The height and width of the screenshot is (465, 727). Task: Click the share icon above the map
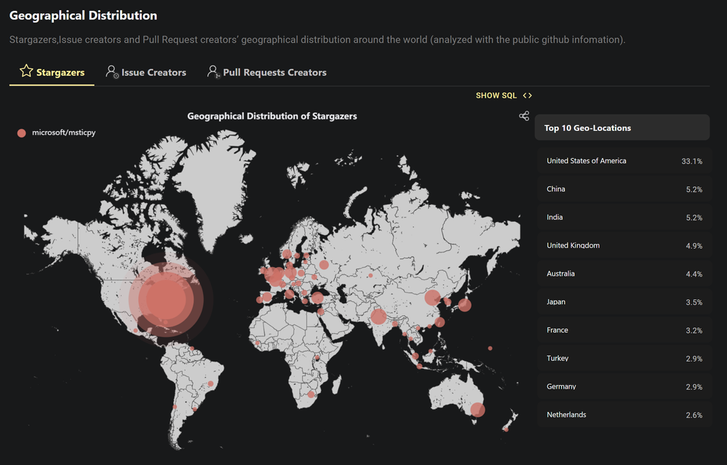click(524, 116)
